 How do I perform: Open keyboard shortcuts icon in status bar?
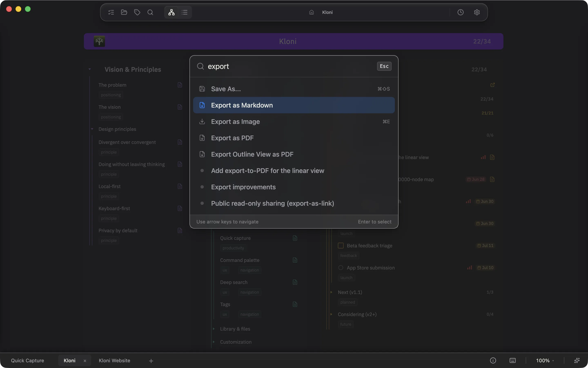pos(513,360)
